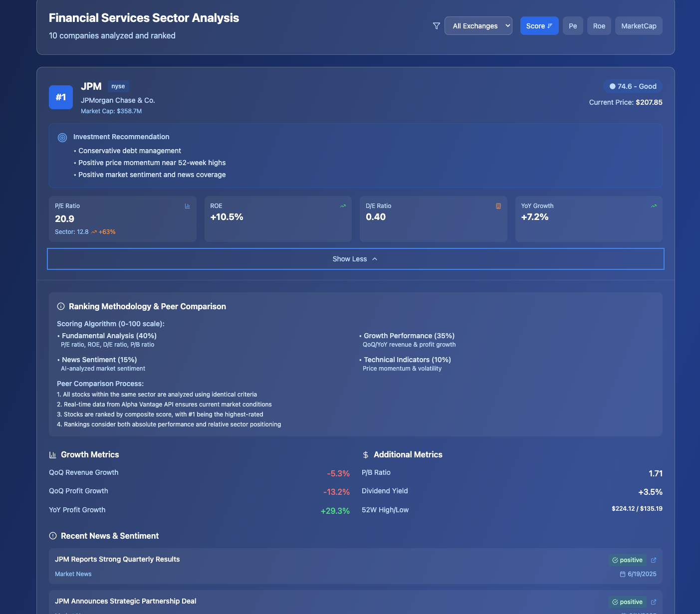The height and width of the screenshot is (614, 700).
Task: Open external link for Strategic Partnership Deal news
Action: click(x=654, y=602)
